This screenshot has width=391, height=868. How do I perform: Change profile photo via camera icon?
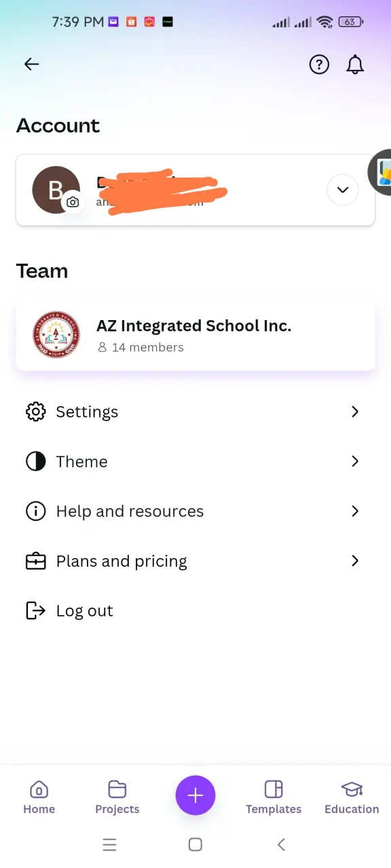point(73,202)
